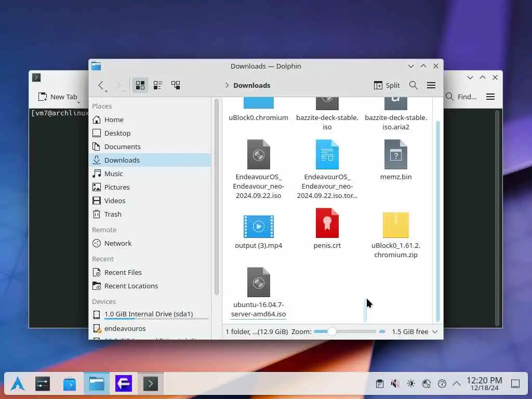
Task: Select the memz.bin file icon
Action: [x=395, y=154]
